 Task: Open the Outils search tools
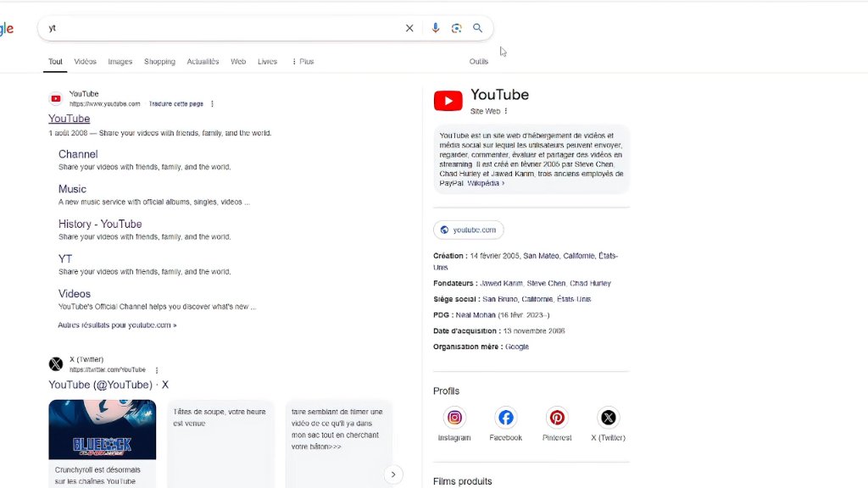[479, 61]
